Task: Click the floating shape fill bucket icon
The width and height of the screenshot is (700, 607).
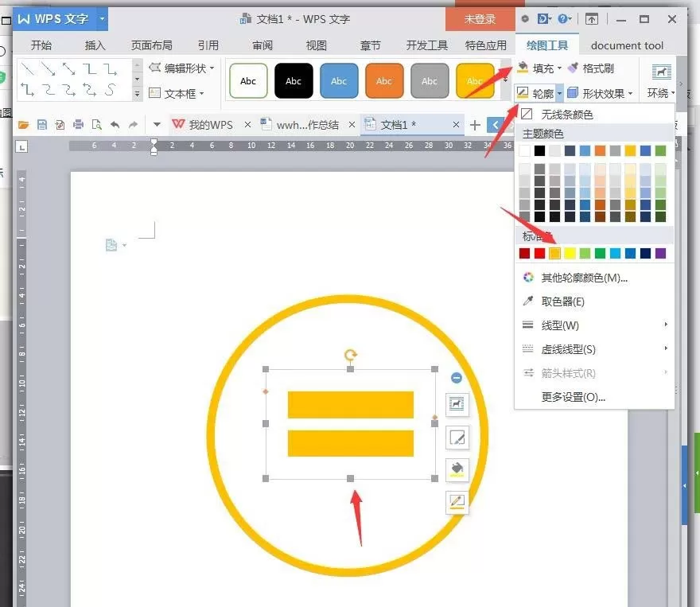Action: (457, 469)
